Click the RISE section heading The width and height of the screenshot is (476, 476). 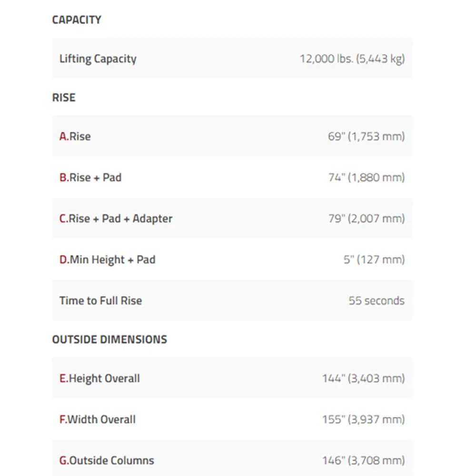tap(64, 98)
